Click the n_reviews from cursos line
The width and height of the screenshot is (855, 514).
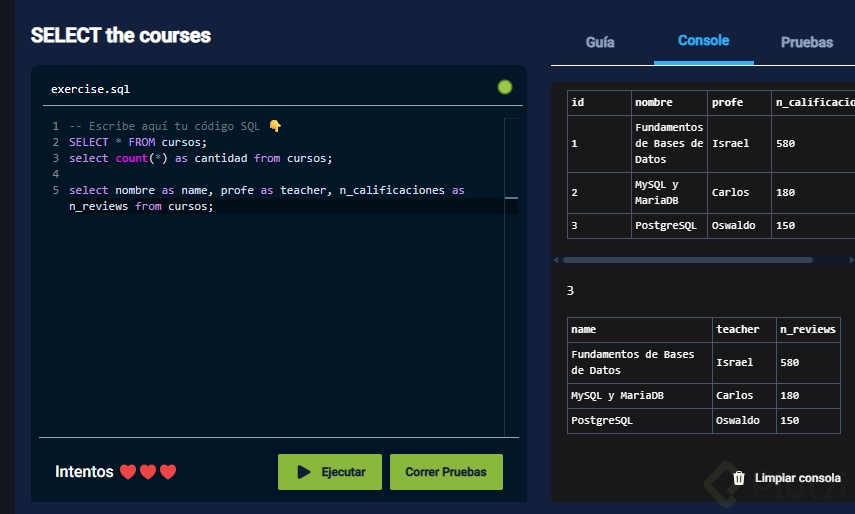coord(141,206)
